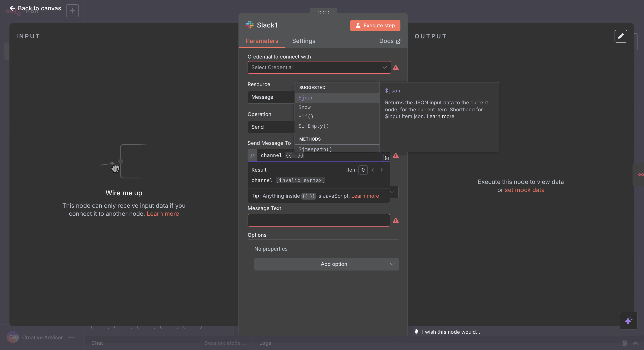Choose $if() from suggestions
This screenshot has width=644, height=350.
click(x=337, y=116)
